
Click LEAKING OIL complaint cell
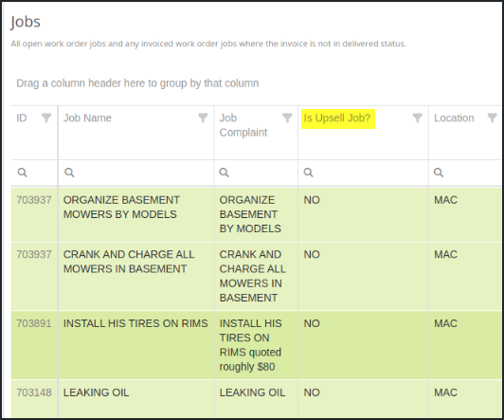[252, 393]
